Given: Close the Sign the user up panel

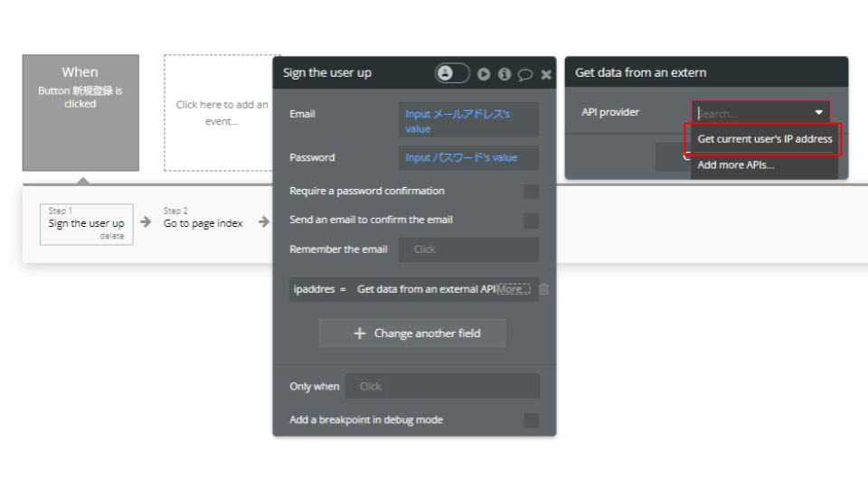Looking at the screenshot, I should point(546,74).
